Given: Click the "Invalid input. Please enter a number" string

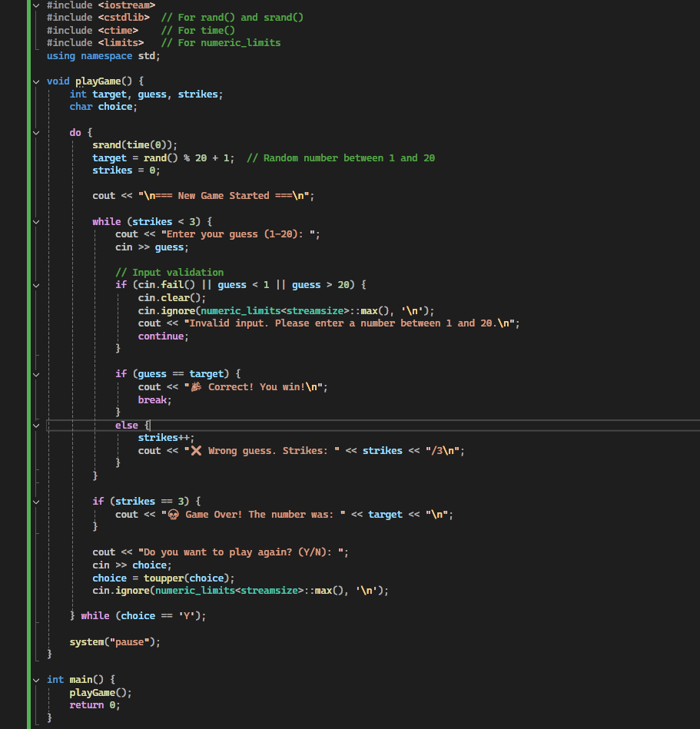Looking at the screenshot, I should tap(350, 323).
